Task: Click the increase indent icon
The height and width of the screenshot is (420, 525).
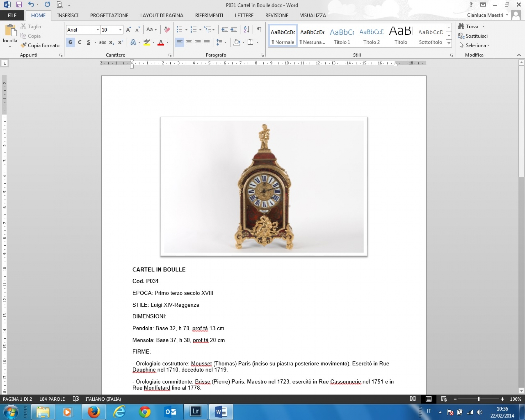Action: tap(234, 29)
